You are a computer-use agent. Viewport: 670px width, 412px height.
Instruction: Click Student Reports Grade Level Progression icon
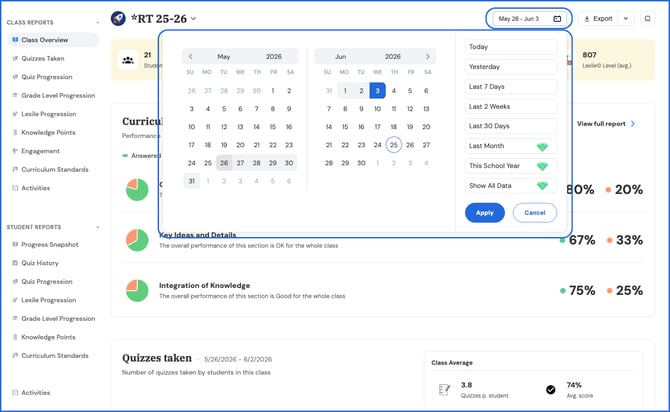(15, 319)
